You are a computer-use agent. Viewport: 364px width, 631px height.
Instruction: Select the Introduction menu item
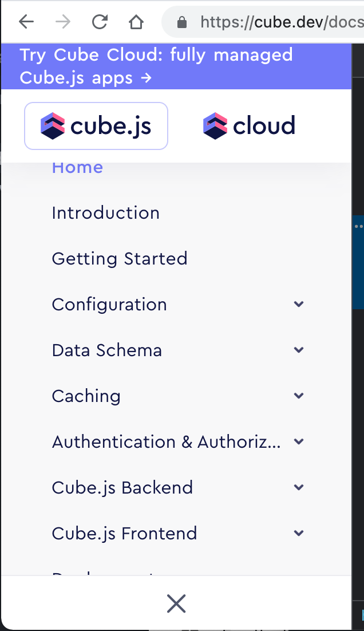click(x=105, y=212)
